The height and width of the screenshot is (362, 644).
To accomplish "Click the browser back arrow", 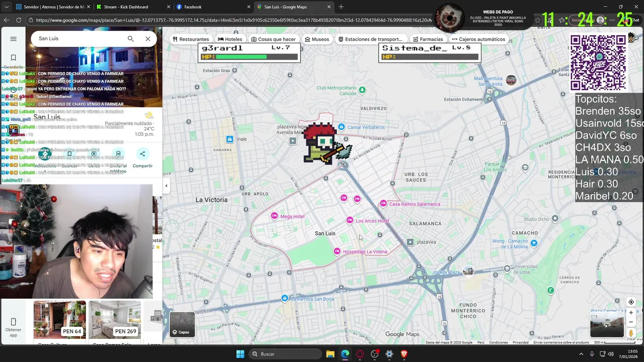I will pos(7,20).
